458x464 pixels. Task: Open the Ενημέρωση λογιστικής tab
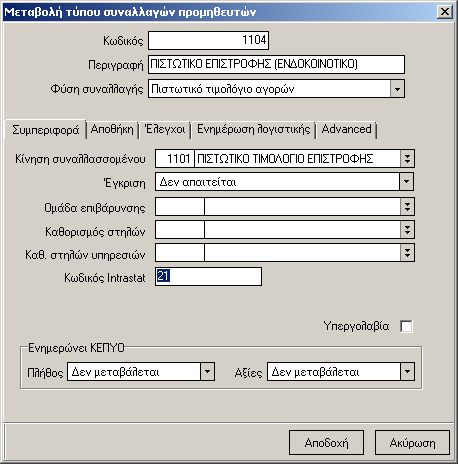253,129
